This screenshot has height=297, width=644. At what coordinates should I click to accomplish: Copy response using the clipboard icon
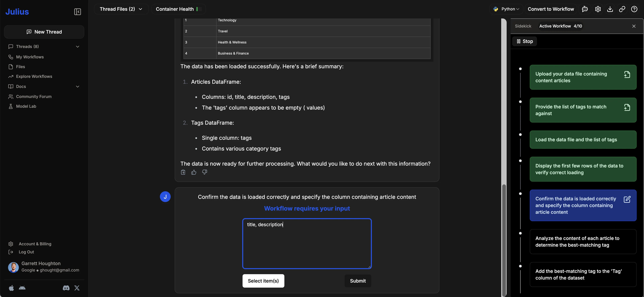[x=183, y=172]
